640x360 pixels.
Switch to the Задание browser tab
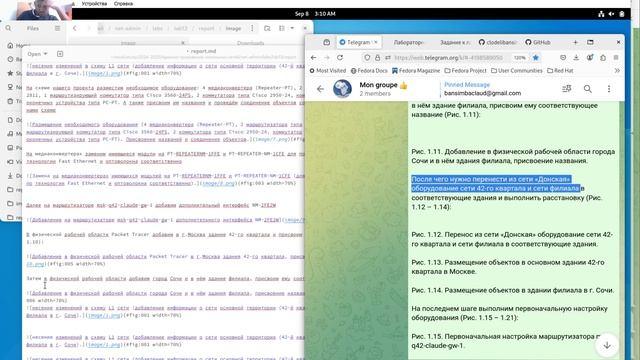coord(455,42)
